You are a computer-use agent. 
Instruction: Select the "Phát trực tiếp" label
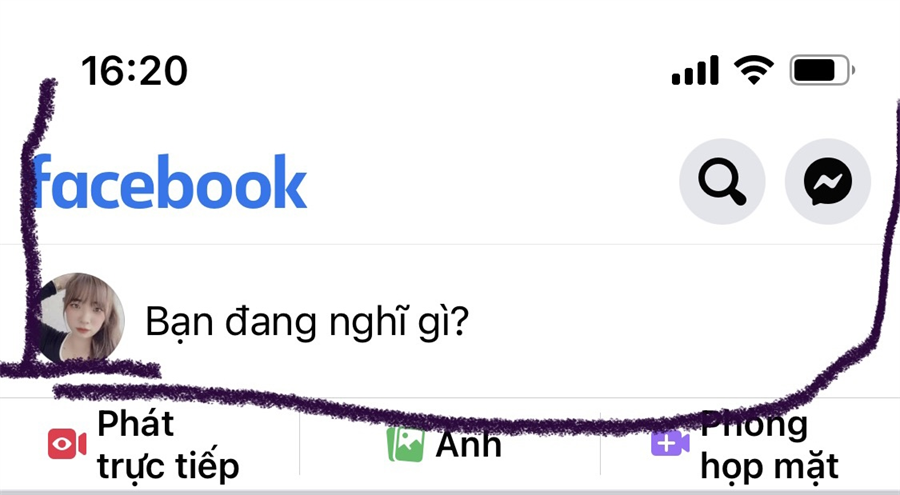click(168, 444)
